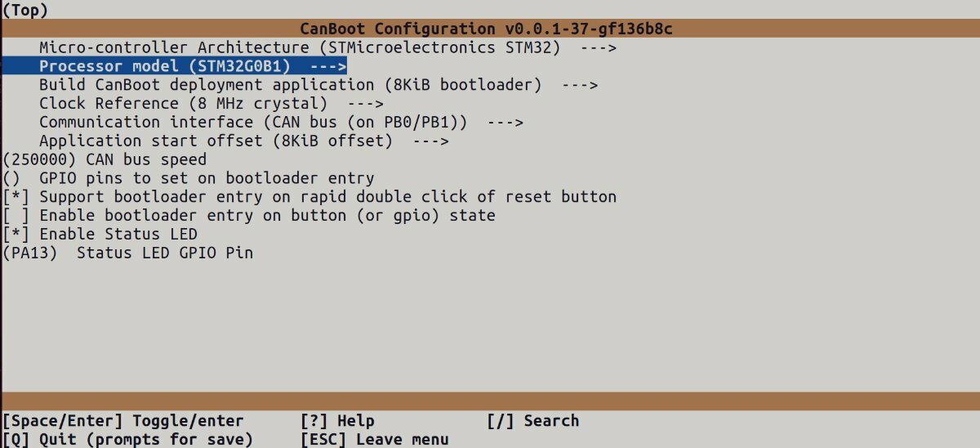The width and height of the screenshot is (980, 448).
Task: Toggle the Enable Status LED checkbox
Action: [100, 235]
